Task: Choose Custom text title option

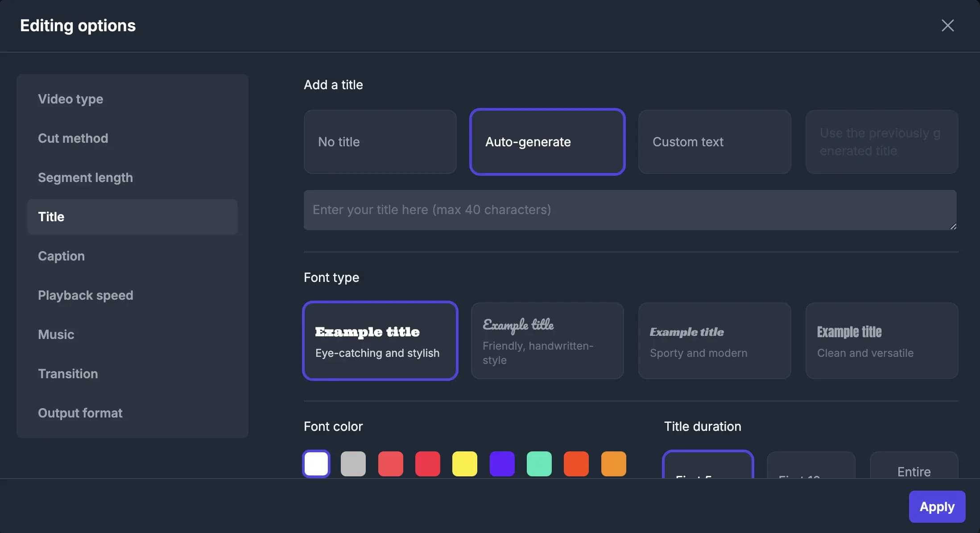Action: coord(714,142)
